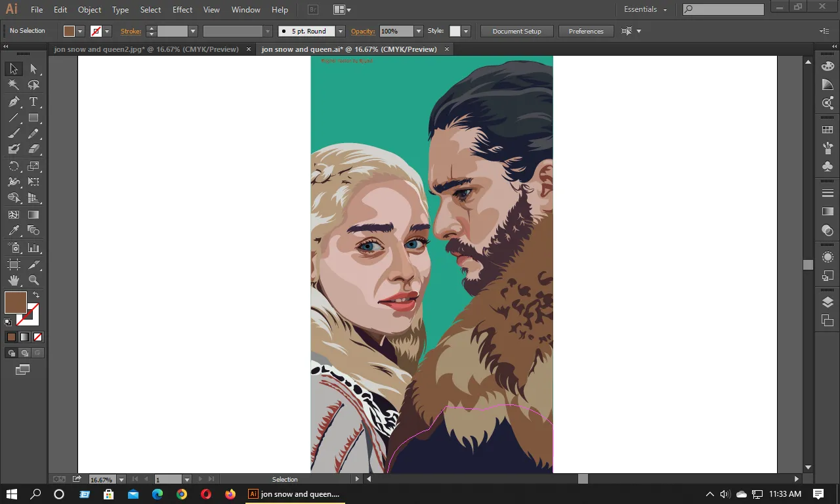Select the Blend tool
Screen dimensions: 840x504
pyautogui.click(x=34, y=230)
